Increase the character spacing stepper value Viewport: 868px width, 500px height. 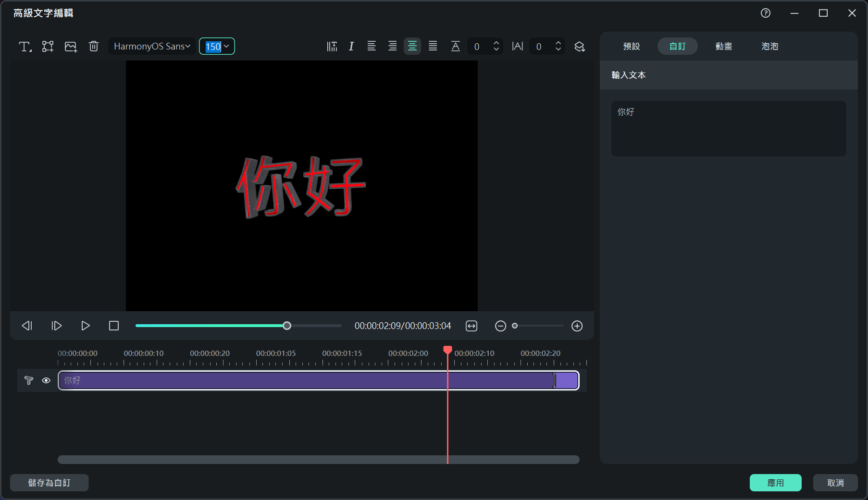point(558,43)
